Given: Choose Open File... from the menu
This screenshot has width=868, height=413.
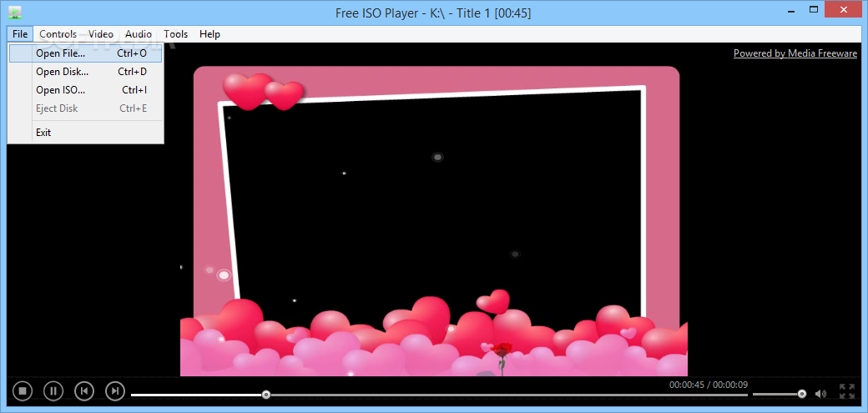Looking at the screenshot, I should point(86,53).
